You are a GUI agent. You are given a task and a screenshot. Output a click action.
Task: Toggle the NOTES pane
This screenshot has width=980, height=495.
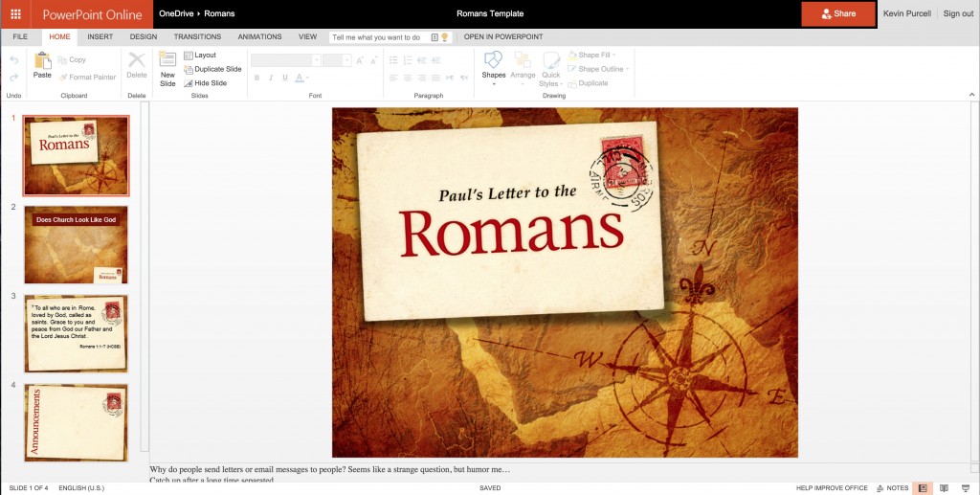(x=893, y=488)
